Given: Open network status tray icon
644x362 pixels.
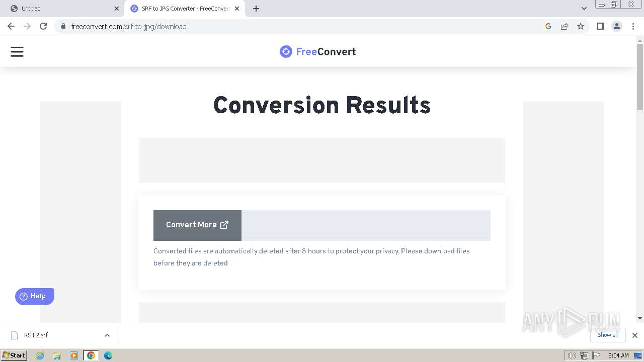Looking at the screenshot, I should 584,355.
